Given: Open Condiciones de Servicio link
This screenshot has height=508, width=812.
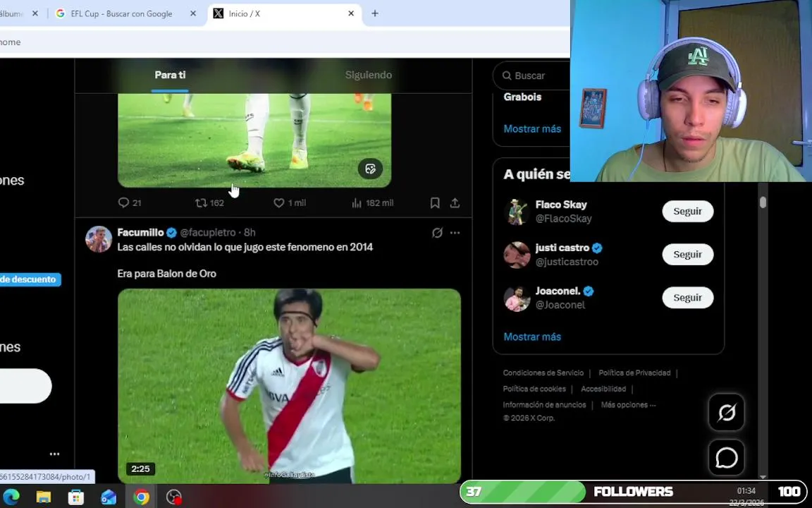Looking at the screenshot, I should [543, 373].
